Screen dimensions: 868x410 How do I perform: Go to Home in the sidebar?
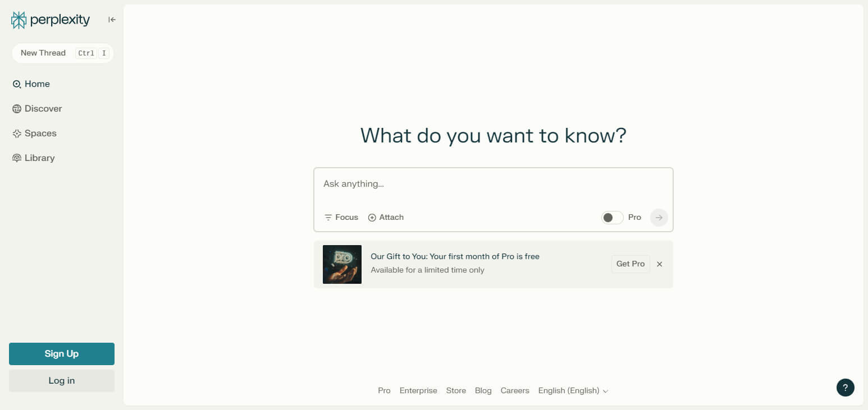[31, 84]
